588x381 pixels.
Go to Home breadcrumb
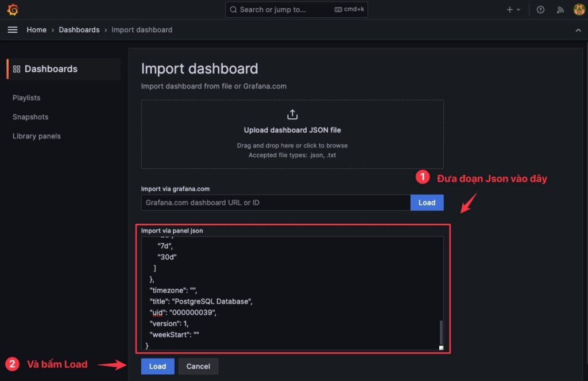[x=36, y=30]
